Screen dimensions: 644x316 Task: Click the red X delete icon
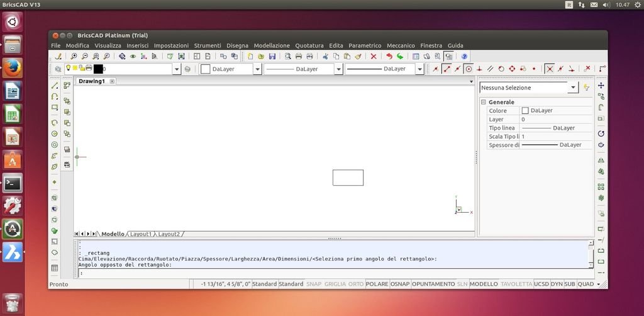[374, 56]
